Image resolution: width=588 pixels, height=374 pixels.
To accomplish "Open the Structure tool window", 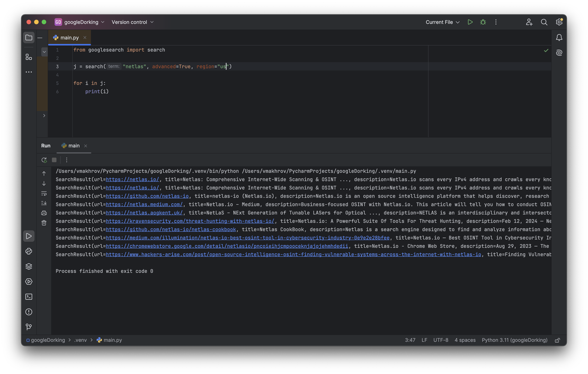I will tap(29, 57).
